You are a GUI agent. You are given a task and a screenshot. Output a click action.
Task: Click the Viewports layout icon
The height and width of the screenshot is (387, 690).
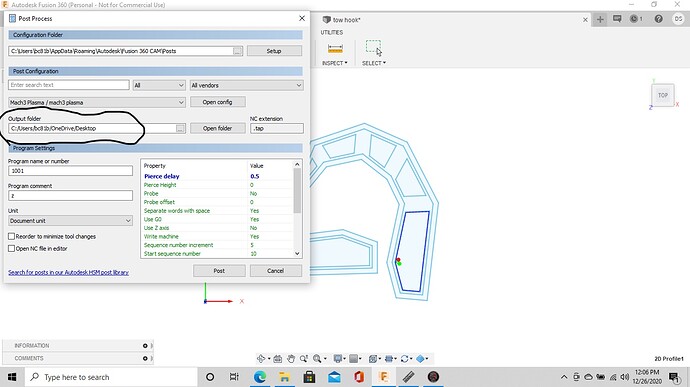pyautogui.click(x=389, y=359)
